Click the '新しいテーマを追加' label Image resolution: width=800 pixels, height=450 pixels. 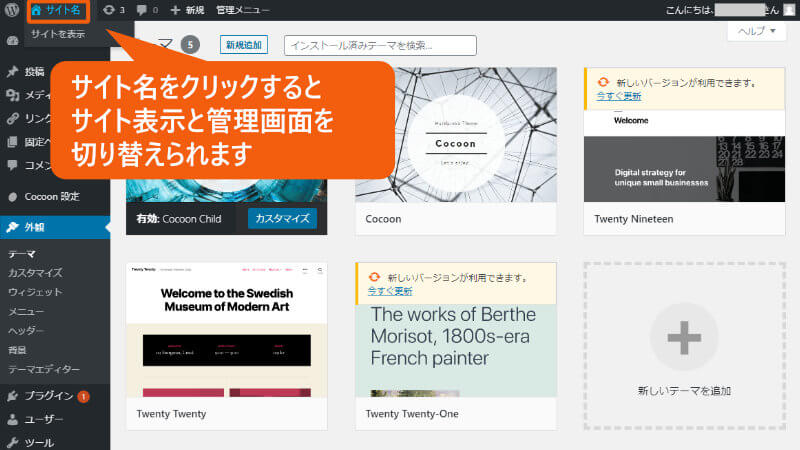684,391
